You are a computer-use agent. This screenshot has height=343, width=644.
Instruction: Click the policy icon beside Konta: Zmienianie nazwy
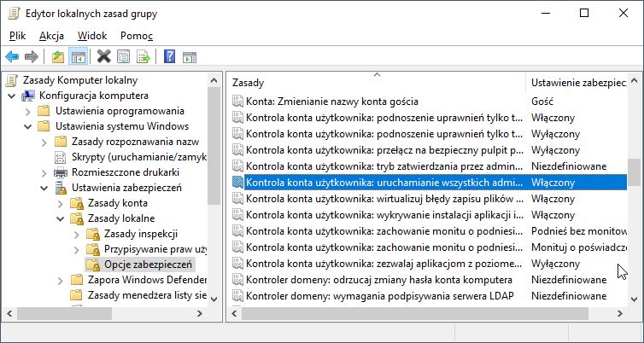[237, 102]
